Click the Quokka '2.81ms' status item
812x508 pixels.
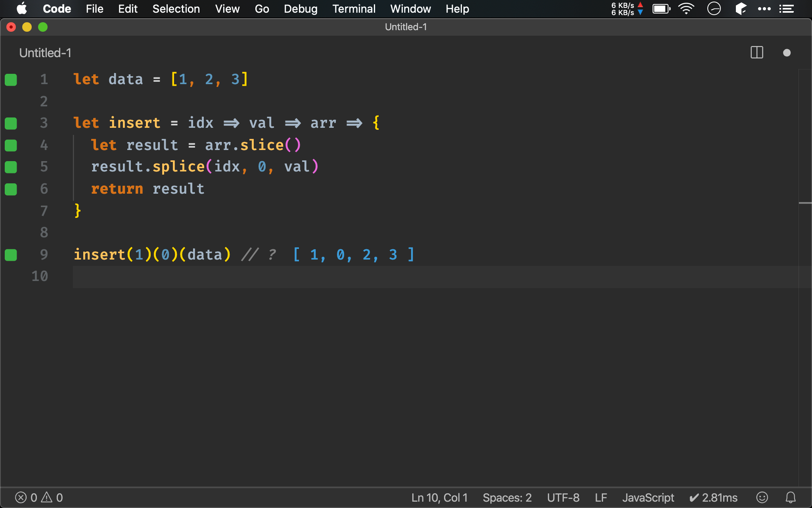713,498
